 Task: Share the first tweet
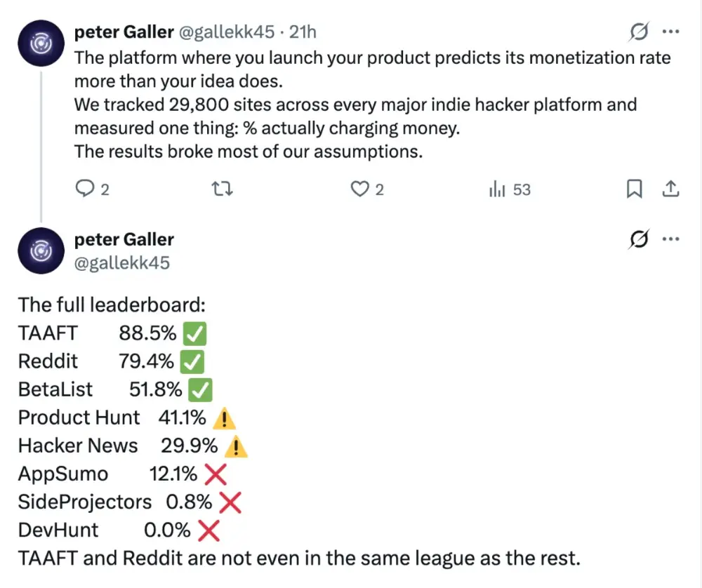670,189
